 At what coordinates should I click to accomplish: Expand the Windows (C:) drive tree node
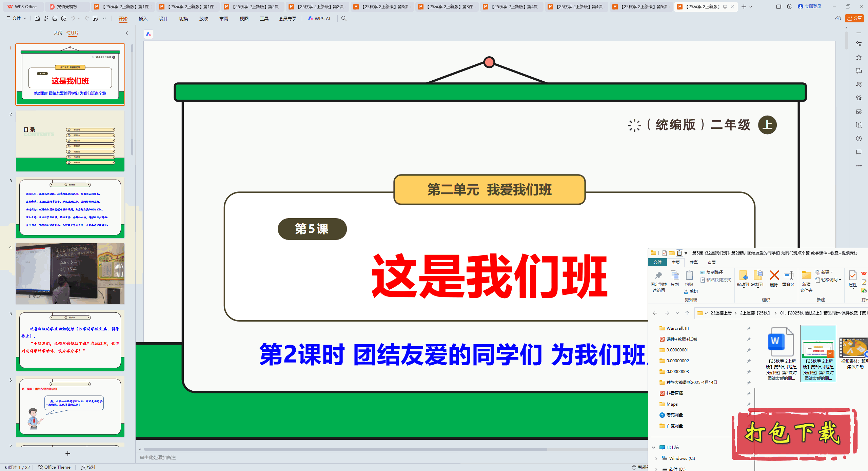(x=656, y=458)
